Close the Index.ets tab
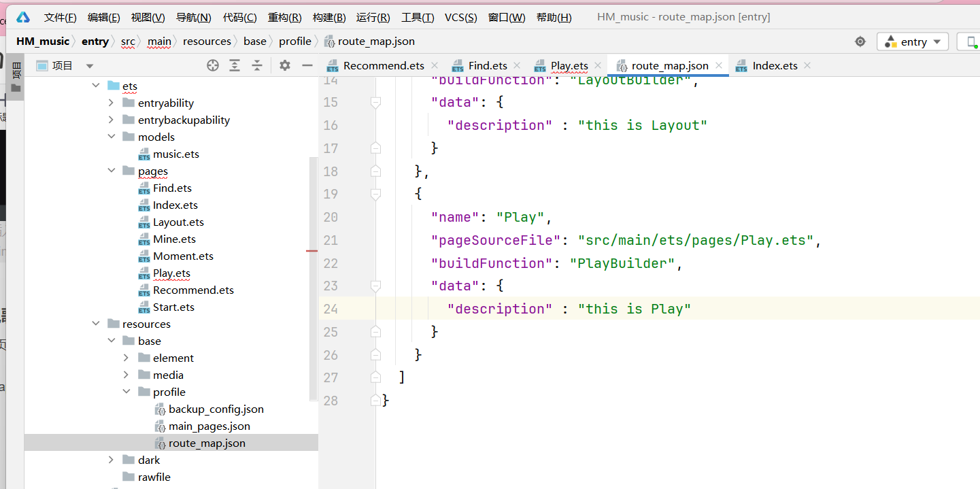The image size is (980, 489). 807,66
